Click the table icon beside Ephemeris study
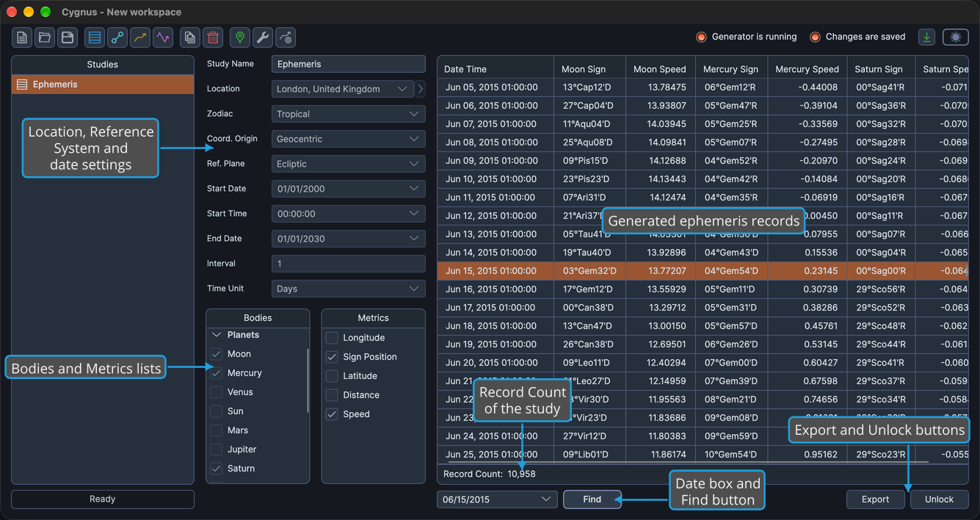 coord(22,84)
